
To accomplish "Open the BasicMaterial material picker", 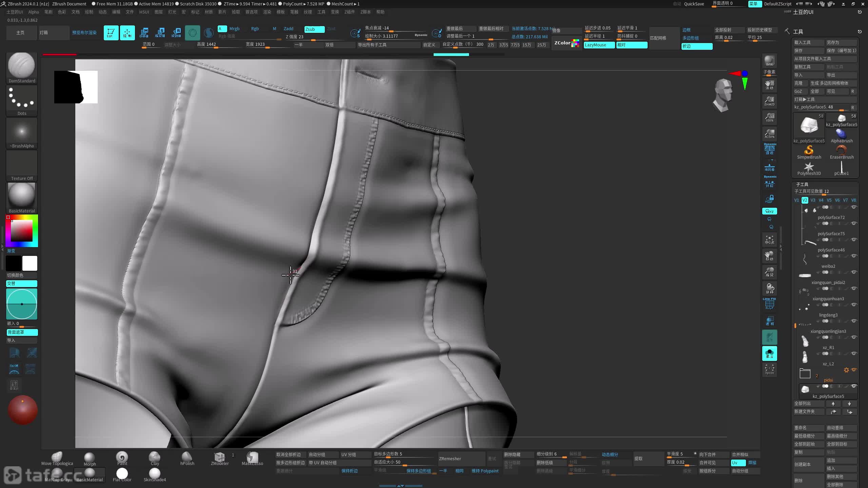I will (x=22, y=198).
